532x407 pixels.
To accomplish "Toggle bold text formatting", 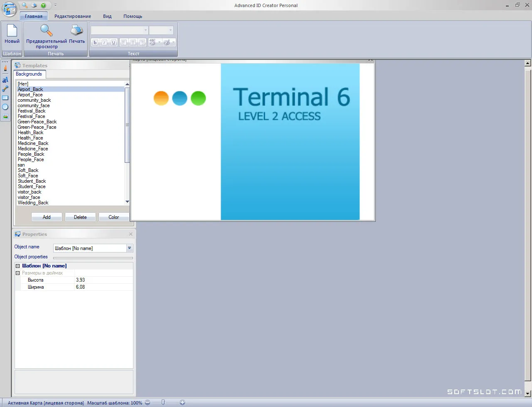I will 95,42.
